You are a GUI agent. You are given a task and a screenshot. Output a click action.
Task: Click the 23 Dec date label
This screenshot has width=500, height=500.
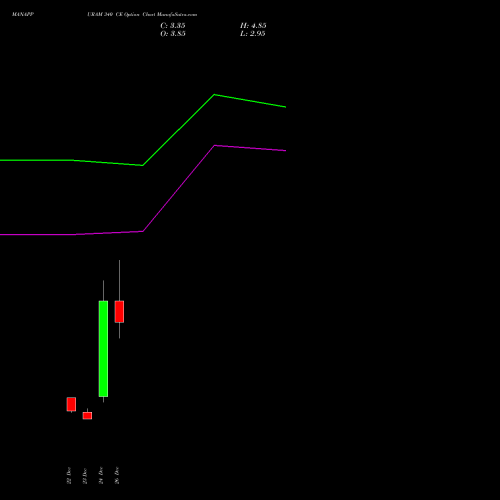[x=85, y=475]
